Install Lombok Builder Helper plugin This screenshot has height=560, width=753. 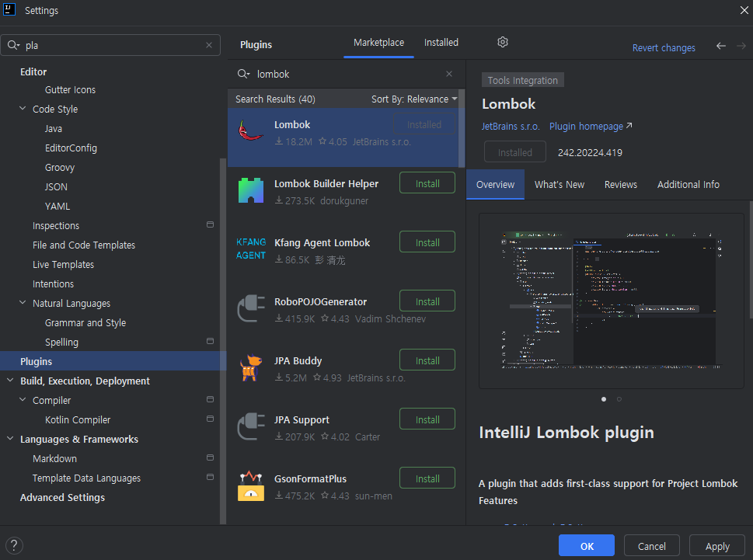click(x=427, y=183)
